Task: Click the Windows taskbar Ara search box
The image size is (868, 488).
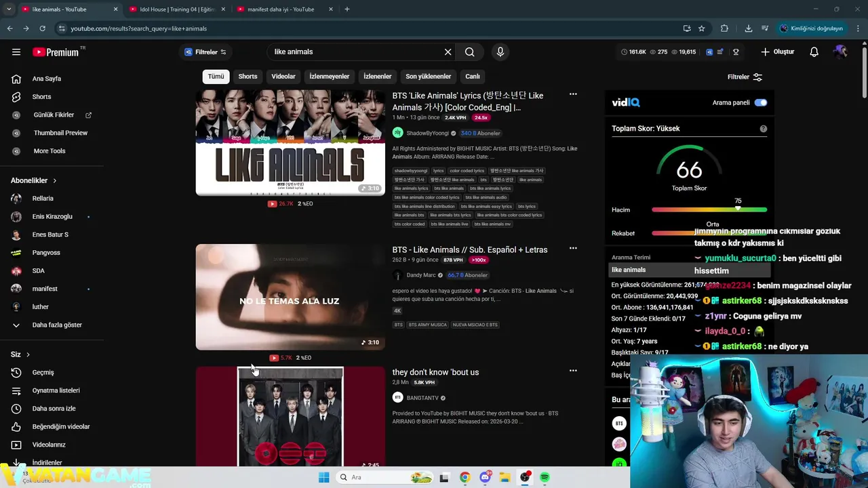Action: pyautogui.click(x=384, y=478)
